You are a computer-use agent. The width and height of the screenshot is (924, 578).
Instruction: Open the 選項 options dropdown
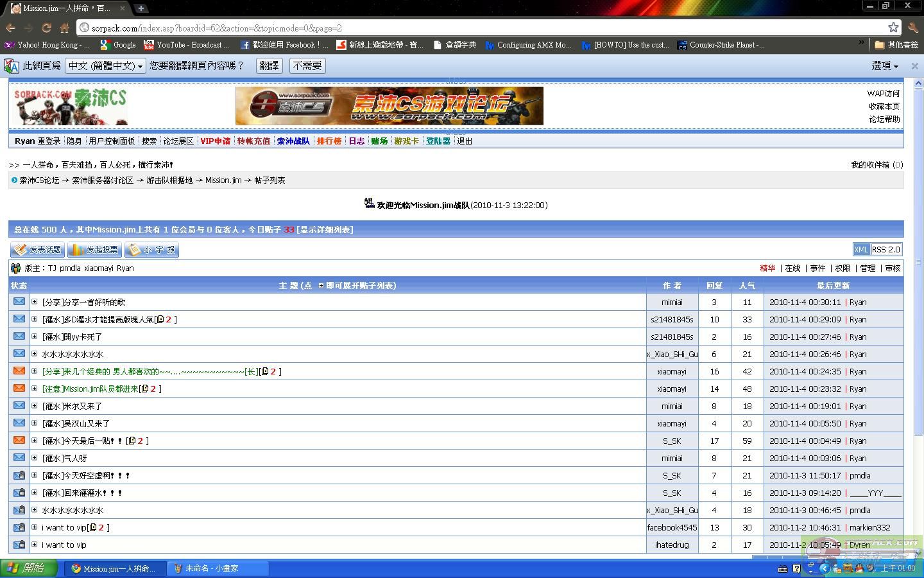[x=884, y=66]
